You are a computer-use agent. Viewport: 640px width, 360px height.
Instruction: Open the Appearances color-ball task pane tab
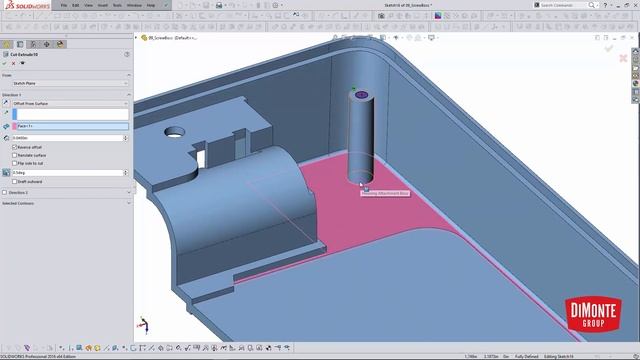636,83
